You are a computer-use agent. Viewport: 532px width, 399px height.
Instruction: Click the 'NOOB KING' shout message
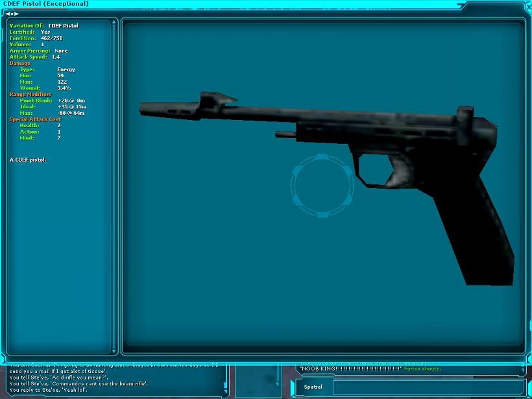click(x=370, y=369)
